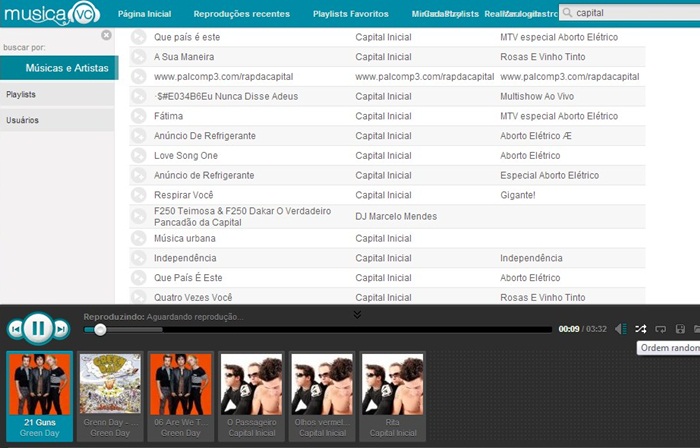
Task: Select the Dookie (second Green Day) thumbnail in the queue
Action: coord(110,396)
